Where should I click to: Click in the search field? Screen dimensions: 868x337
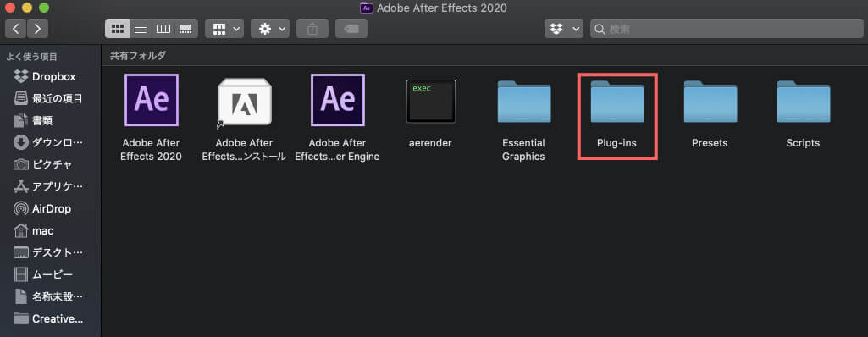coord(727,29)
